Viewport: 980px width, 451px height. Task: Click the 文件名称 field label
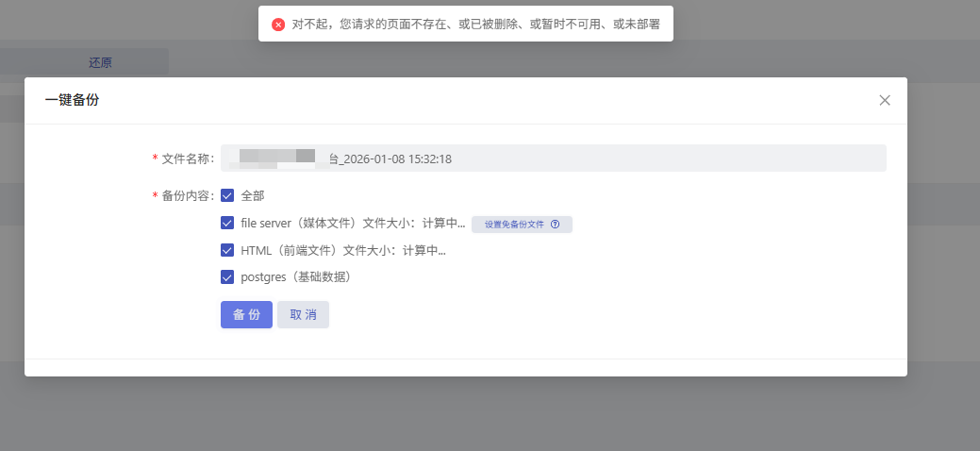188,159
